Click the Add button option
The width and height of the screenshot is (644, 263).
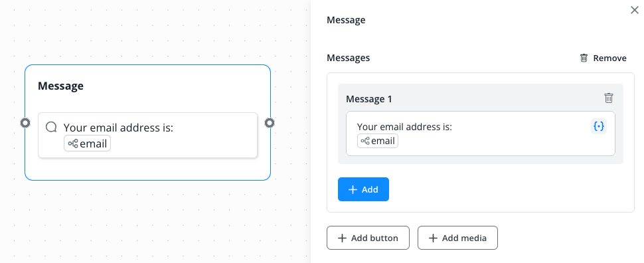pos(368,238)
